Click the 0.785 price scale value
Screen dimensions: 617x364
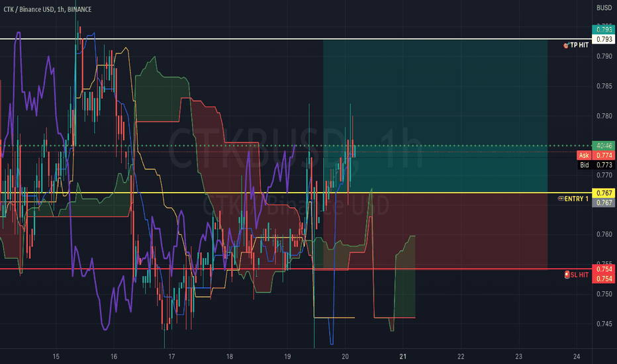[x=604, y=86]
